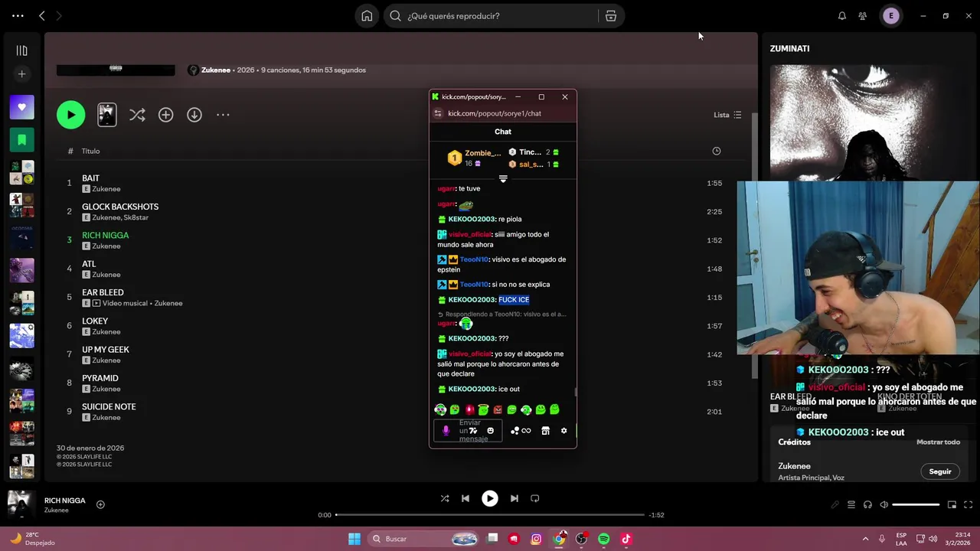
Task: Click Mostrar todo in Créditos
Action: coord(938,442)
